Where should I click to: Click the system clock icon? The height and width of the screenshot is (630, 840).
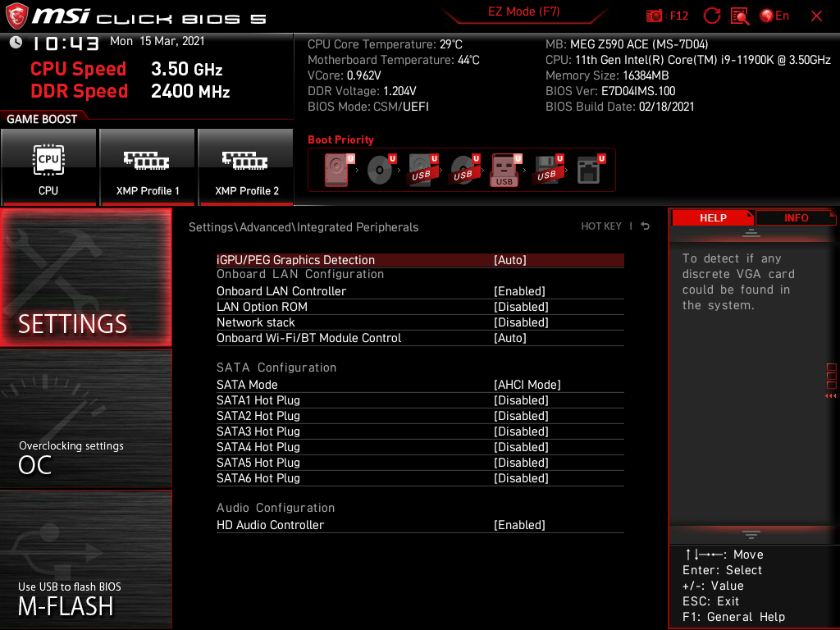(x=16, y=42)
